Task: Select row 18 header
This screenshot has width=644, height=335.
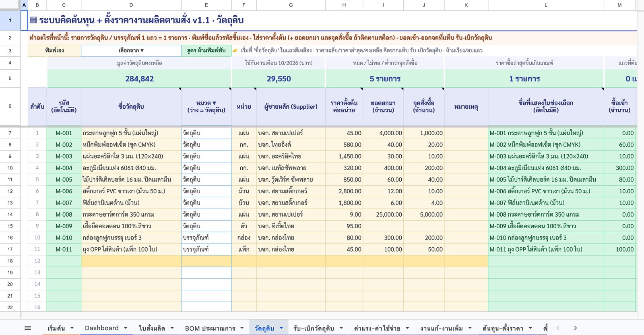Action: coord(10,261)
